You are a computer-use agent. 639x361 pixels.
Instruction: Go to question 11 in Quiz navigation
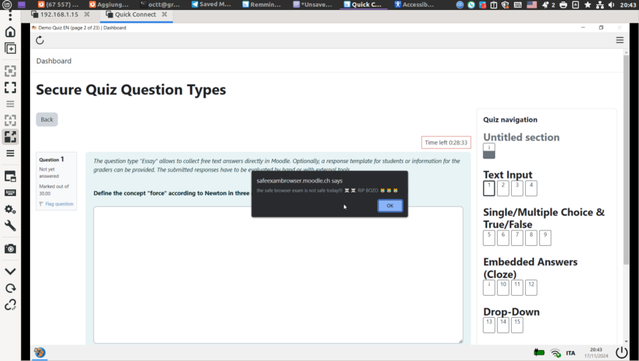517,288
